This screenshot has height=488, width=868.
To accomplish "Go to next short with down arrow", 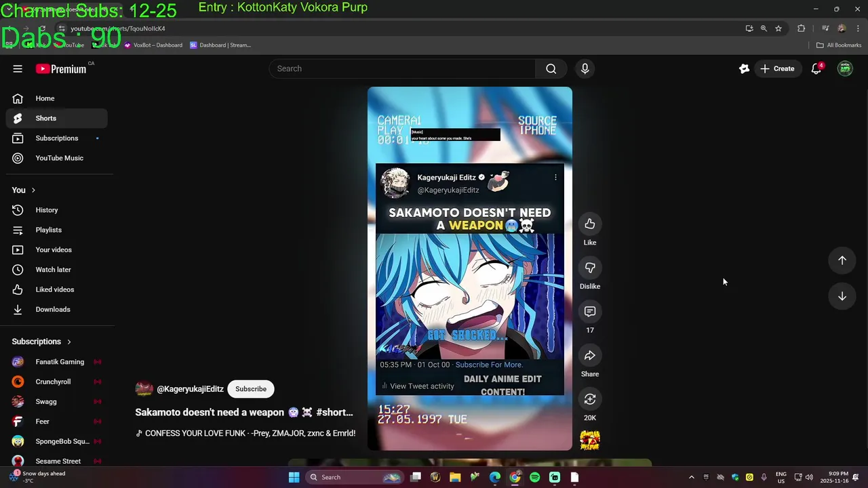I will click(x=842, y=296).
